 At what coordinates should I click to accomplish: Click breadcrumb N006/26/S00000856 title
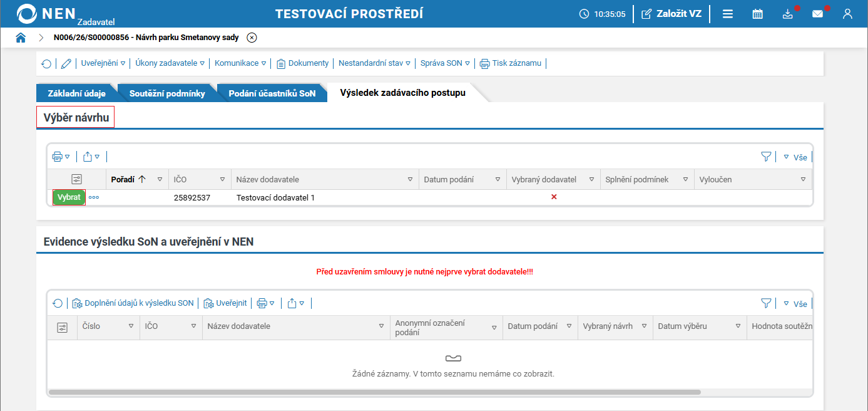pyautogui.click(x=146, y=38)
